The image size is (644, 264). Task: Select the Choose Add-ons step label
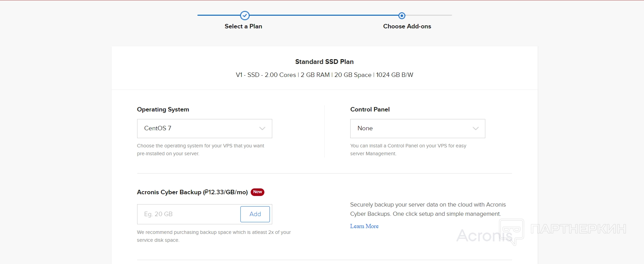[407, 26]
